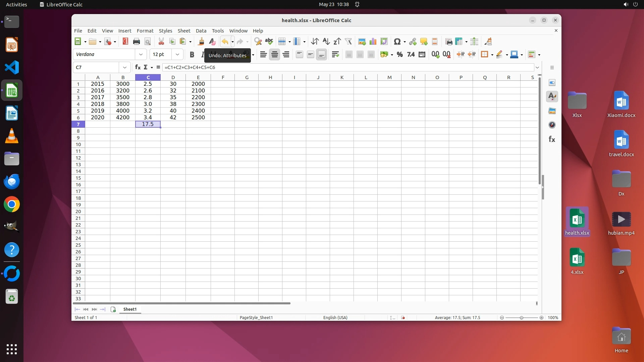Viewport: 644px width, 362px height.
Task: Click the Clone Formatting paintbrush icon
Action: point(201,42)
